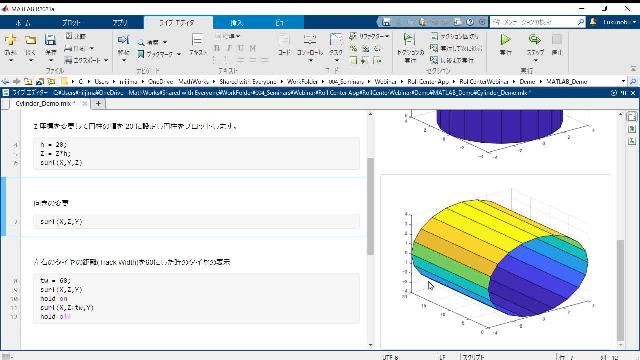640x360 pixels.
Task: Open the Refactor (リファクター) dropdown arrow
Action: pos(387,36)
